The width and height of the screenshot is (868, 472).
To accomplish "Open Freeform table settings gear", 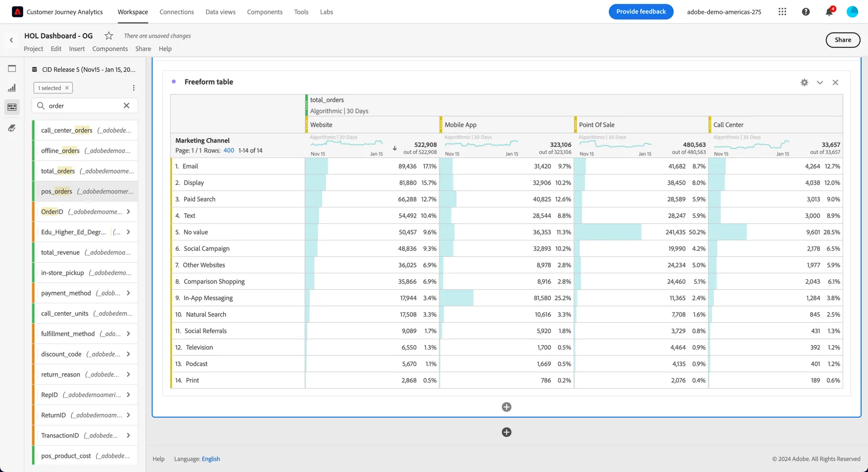I will coord(805,82).
